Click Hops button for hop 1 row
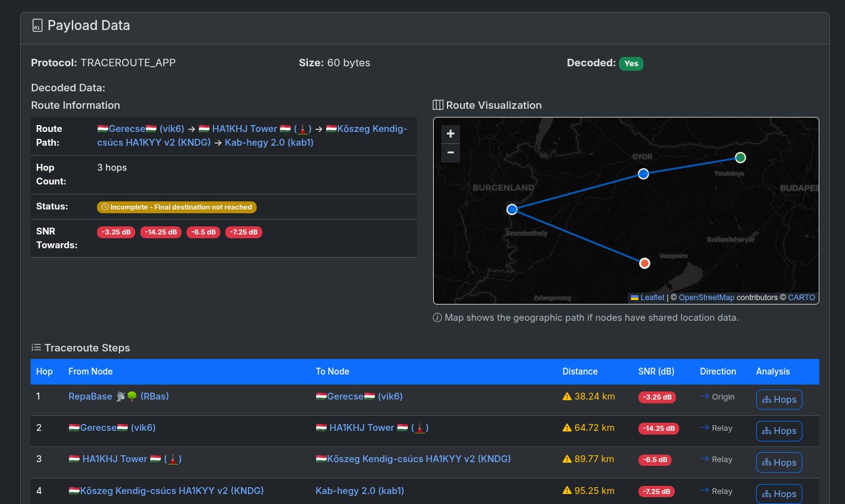Viewport: 845px width, 504px height. coord(779,400)
